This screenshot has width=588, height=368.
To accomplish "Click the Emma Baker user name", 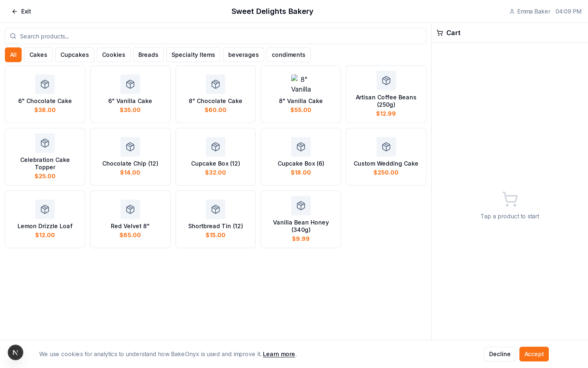I will click(533, 11).
